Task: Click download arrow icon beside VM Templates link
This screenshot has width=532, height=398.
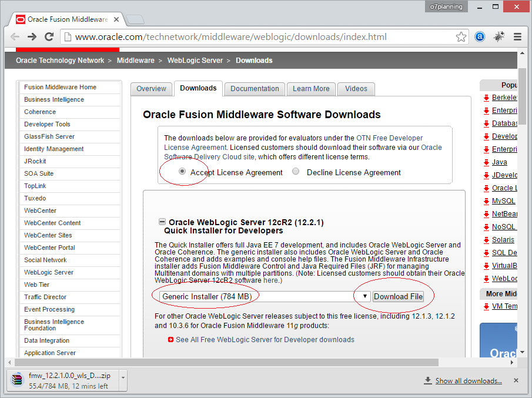Action: pos(486,307)
